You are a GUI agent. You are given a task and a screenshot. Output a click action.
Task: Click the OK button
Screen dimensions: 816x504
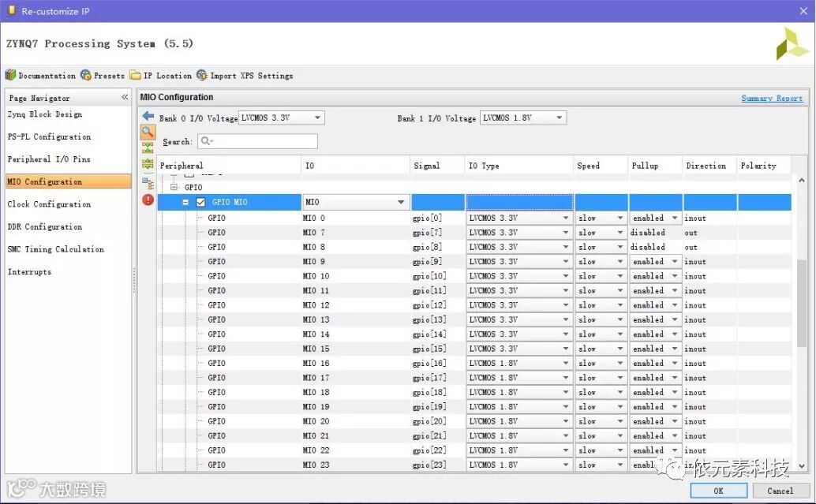(x=719, y=491)
